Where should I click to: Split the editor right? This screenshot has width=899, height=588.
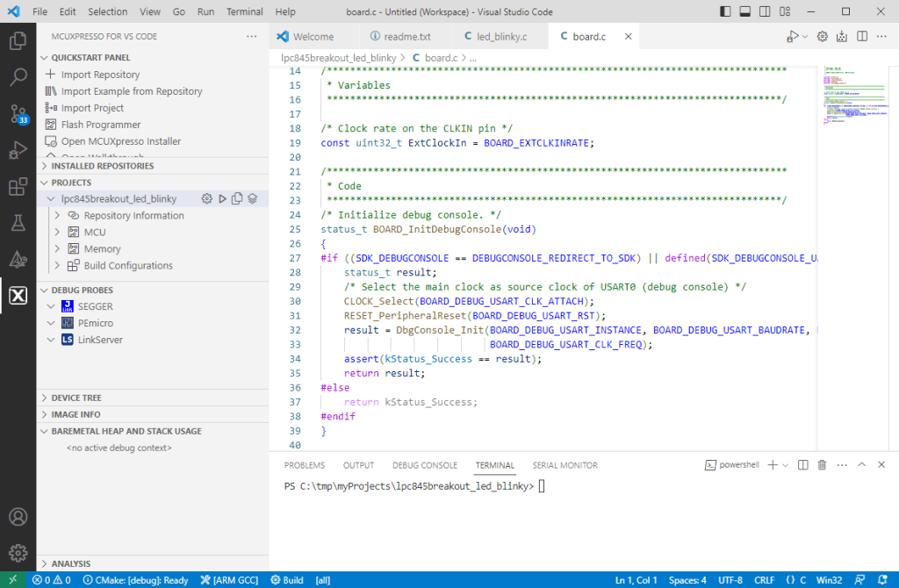862,37
